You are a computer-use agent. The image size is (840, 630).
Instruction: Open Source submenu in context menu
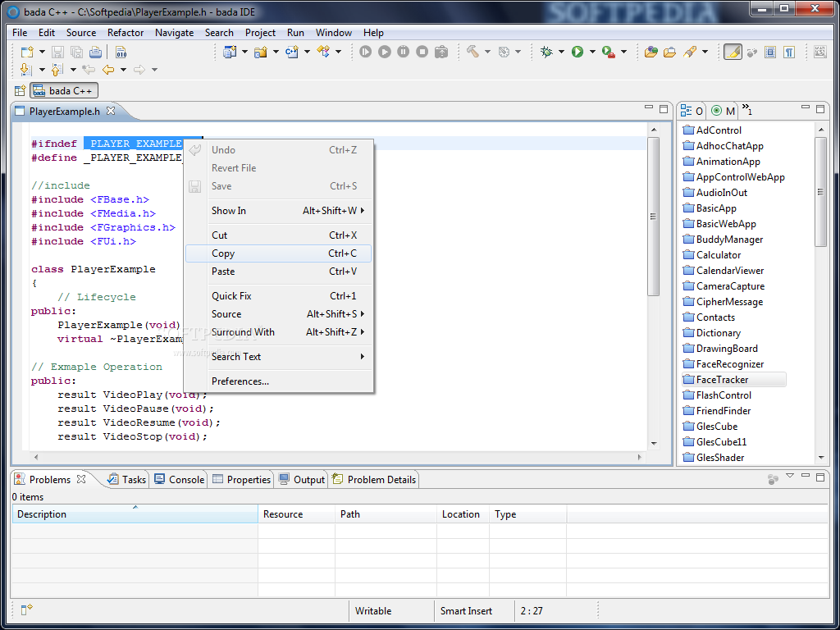[x=279, y=314]
